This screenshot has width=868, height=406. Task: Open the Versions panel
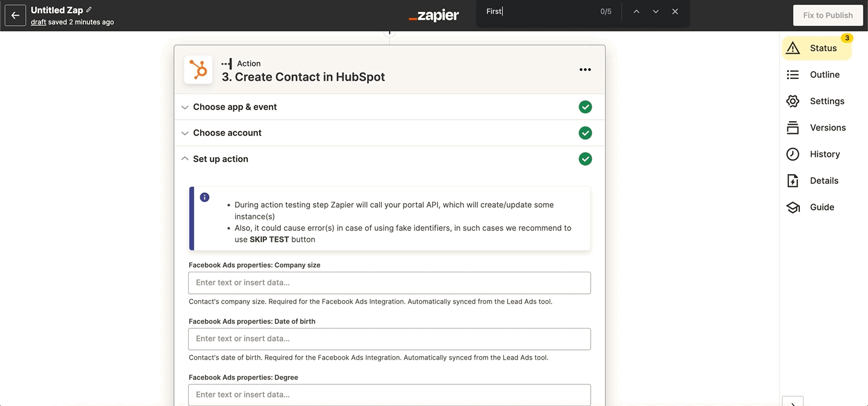(817, 128)
